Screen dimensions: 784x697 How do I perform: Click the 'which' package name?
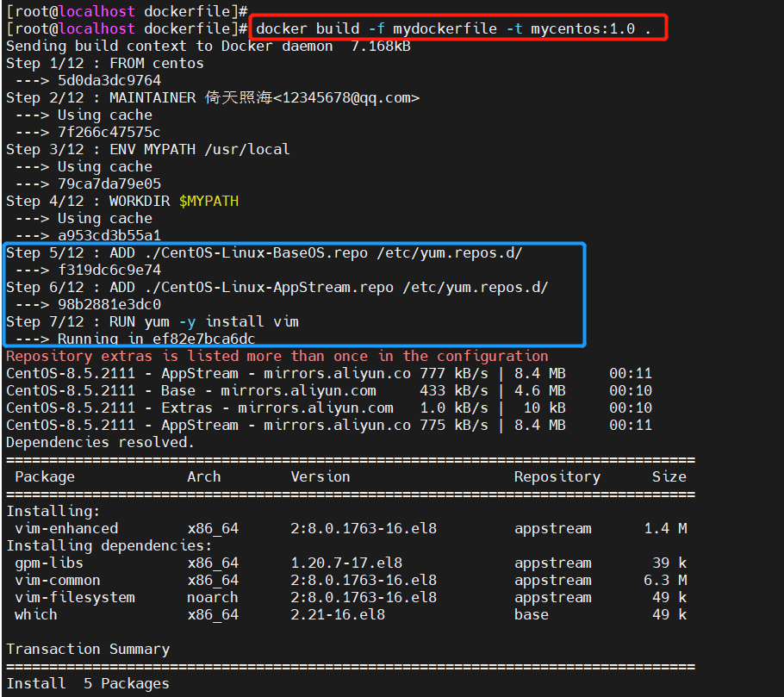click(36, 615)
